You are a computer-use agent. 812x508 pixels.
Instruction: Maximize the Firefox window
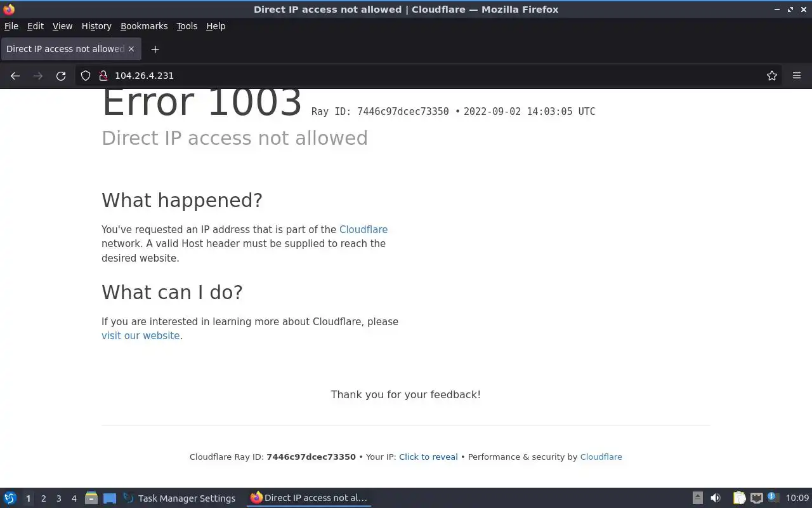click(x=790, y=10)
